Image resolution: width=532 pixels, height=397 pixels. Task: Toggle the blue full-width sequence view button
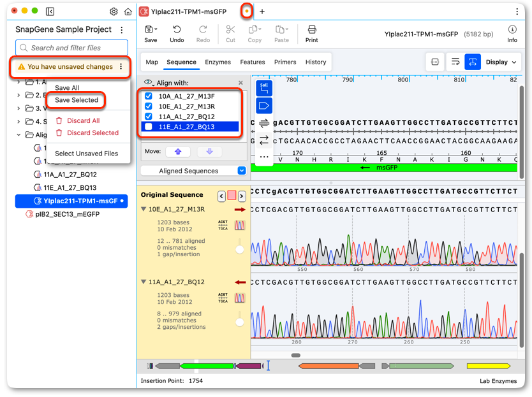point(473,62)
